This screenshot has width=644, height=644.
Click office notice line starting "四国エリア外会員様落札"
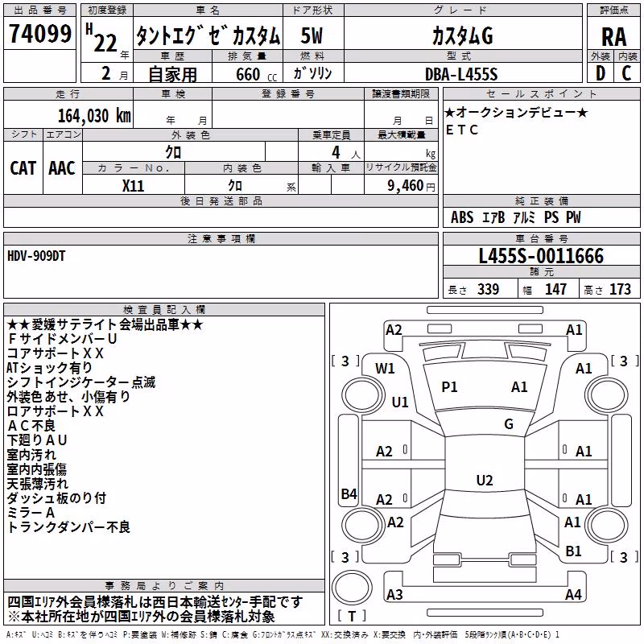point(155,602)
